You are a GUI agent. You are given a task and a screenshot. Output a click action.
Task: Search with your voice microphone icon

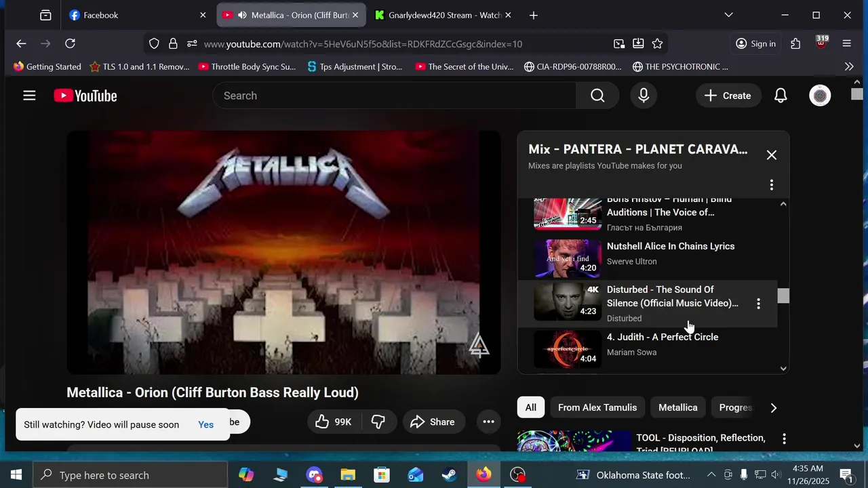(644, 96)
